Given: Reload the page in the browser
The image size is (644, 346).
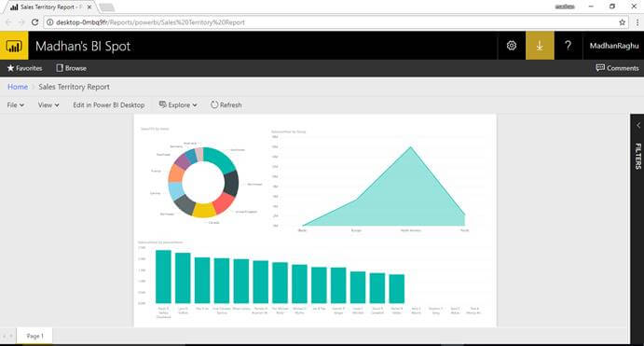Looking at the screenshot, I should tap(34, 22).
